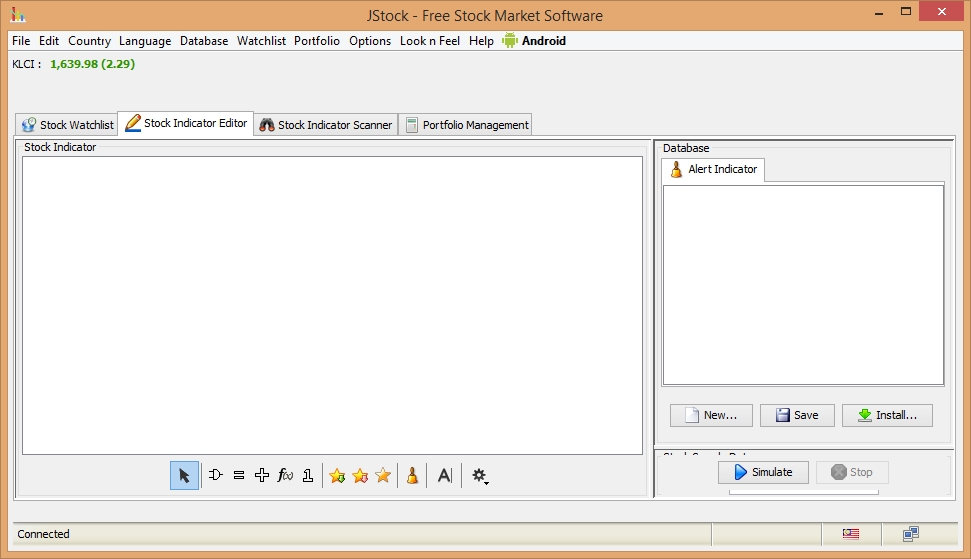Pick the equality operator tool

point(239,475)
